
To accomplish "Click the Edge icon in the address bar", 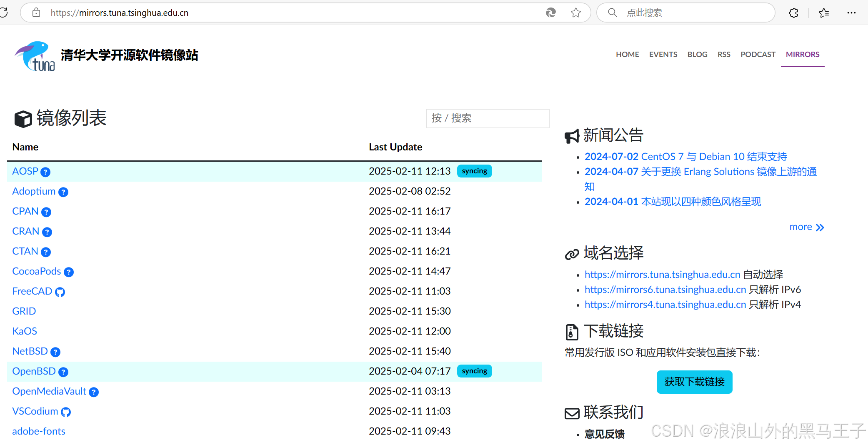I will coord(551,13).
